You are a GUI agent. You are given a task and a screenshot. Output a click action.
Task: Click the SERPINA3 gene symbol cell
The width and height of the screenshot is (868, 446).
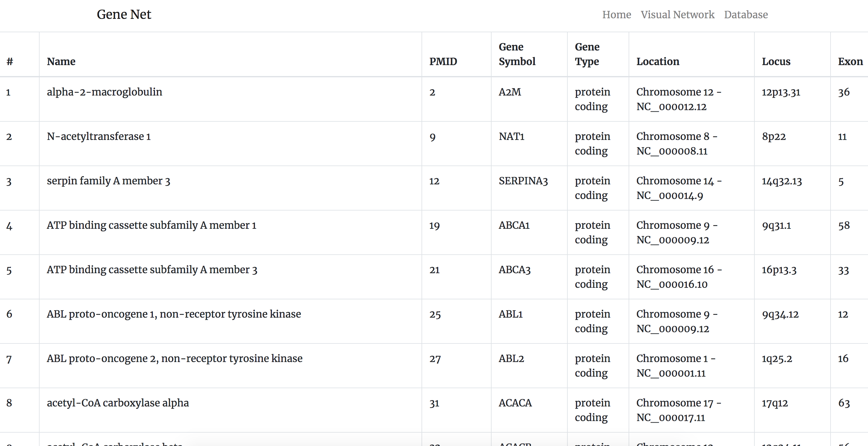[523, 181]
